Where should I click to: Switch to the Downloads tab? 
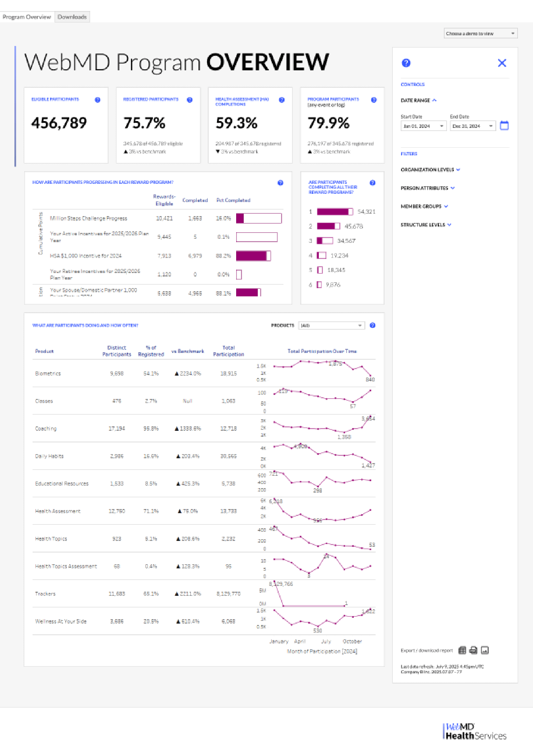click(72, 17)
